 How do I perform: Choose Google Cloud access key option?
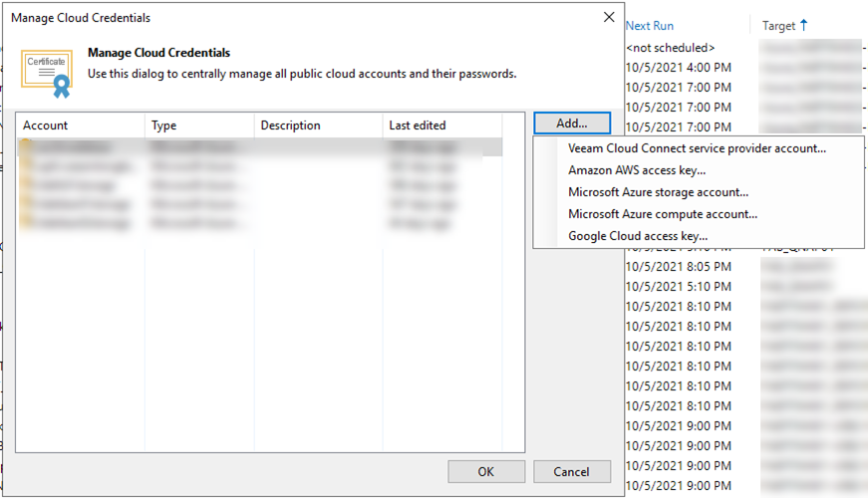click(x=638, y=236)
